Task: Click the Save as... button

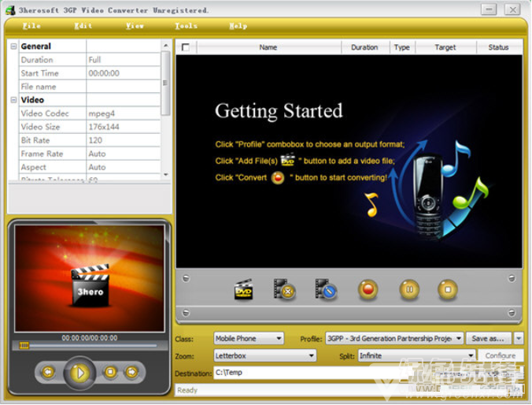Action: tap(489, 338)
